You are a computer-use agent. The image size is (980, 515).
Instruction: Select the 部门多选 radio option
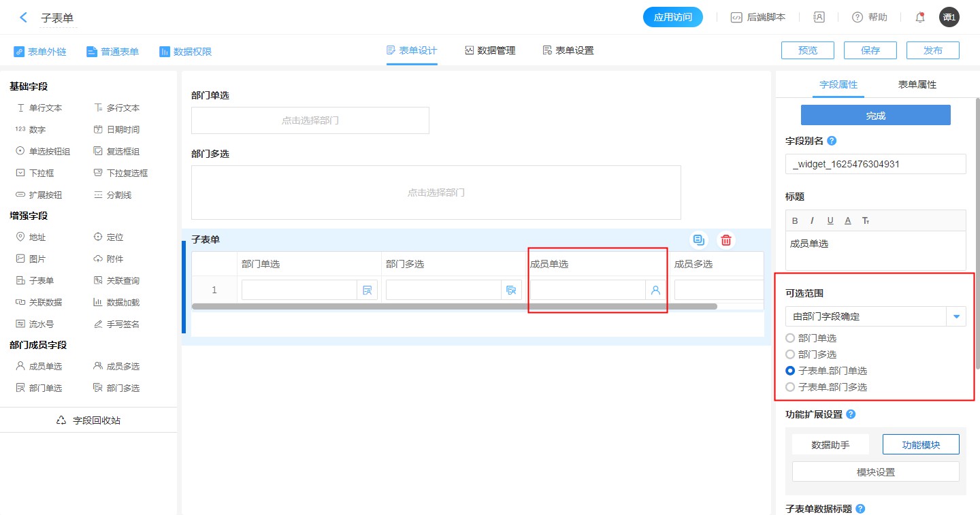tap(790, 354)
